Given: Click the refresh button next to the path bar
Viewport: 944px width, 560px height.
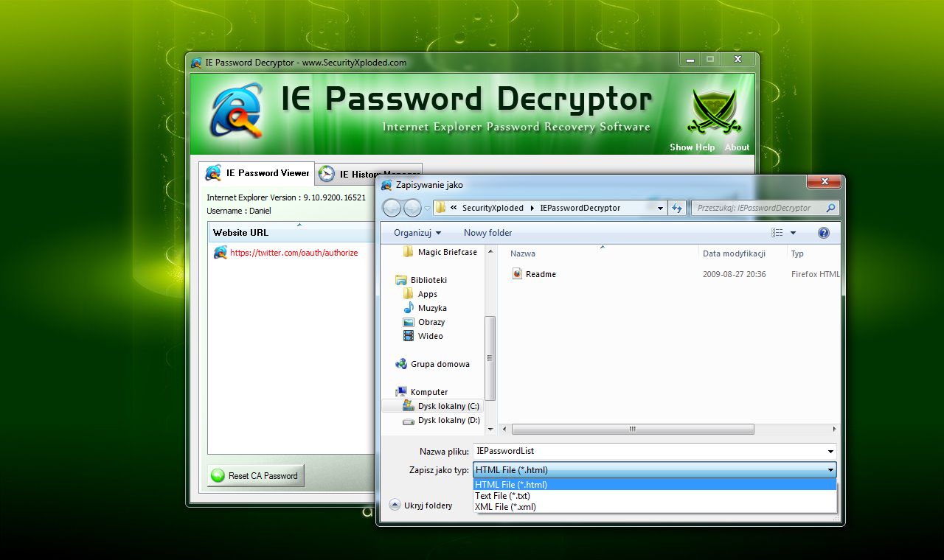Looking at the screenshot, I should [x=677, y=208].
